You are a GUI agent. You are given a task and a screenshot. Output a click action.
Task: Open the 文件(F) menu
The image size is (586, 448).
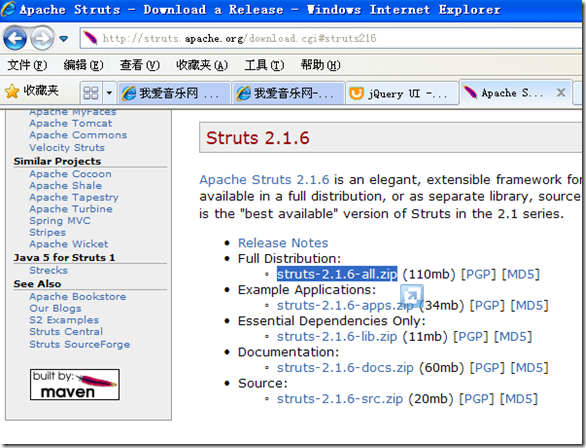27,65
